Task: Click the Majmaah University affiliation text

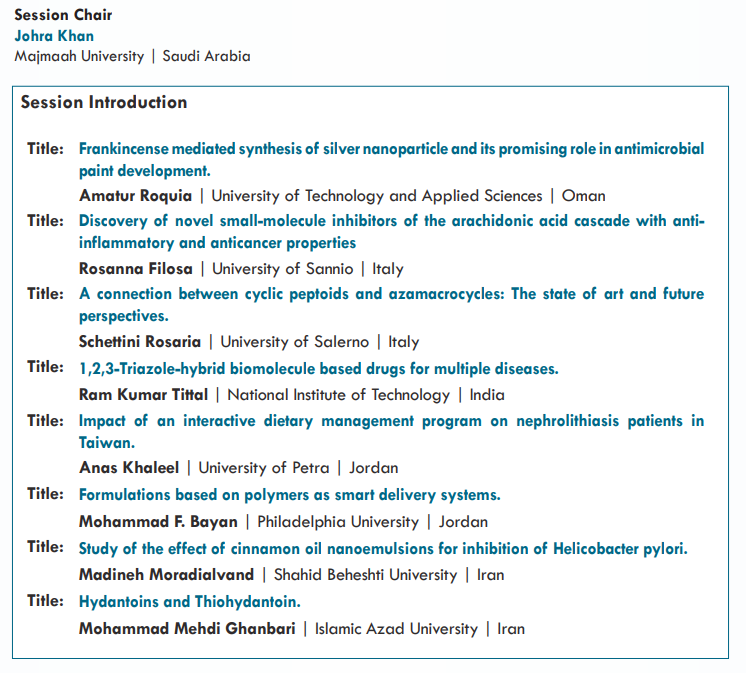Action: (79, 56)
